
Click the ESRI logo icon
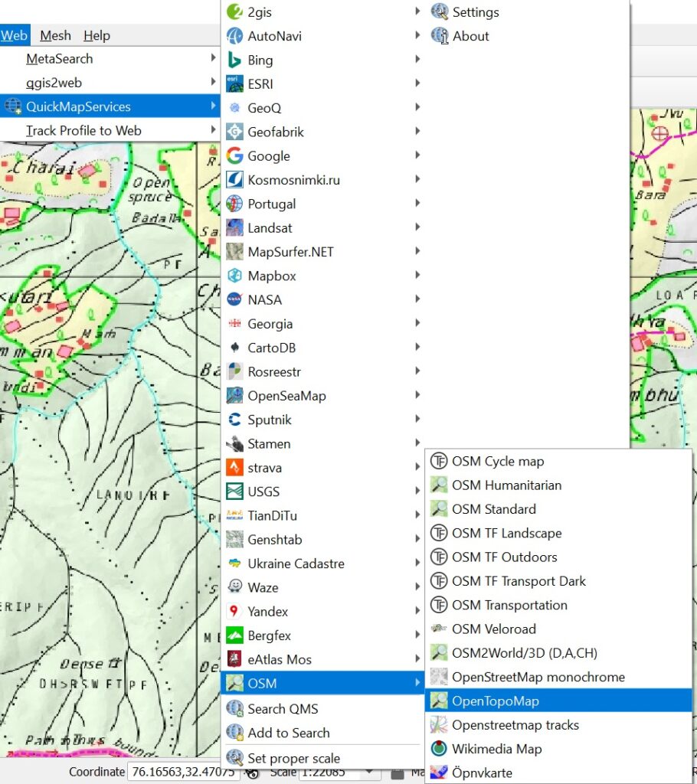coord(234,83)
